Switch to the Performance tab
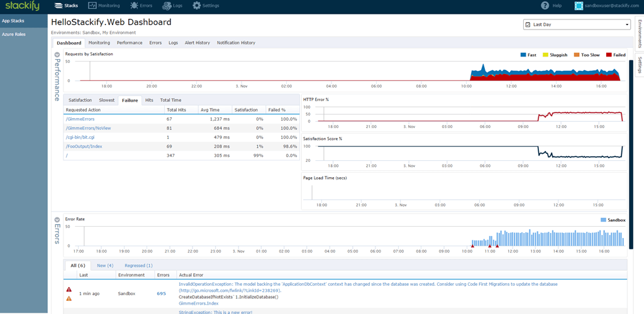 [130, 43]
